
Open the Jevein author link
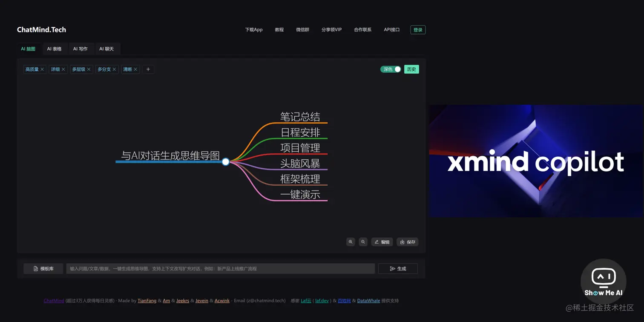(202, 301)
